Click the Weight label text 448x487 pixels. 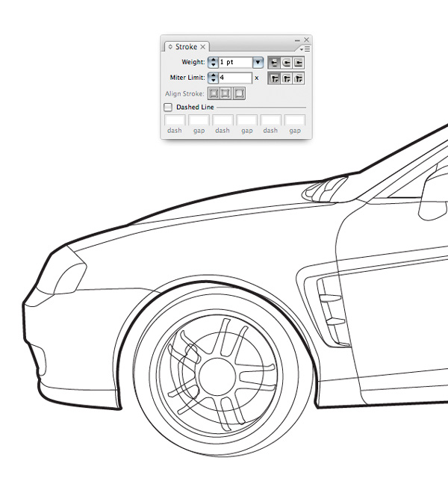point(193,62)
